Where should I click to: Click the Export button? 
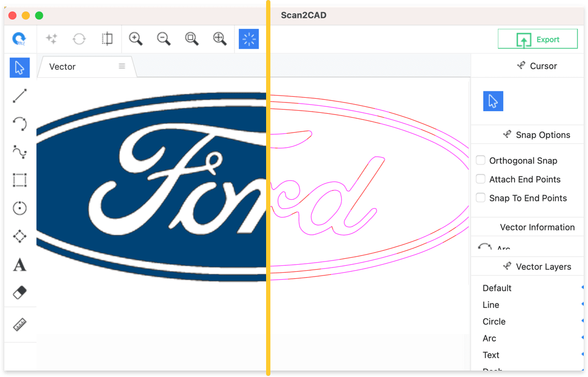tap(538, 39)
